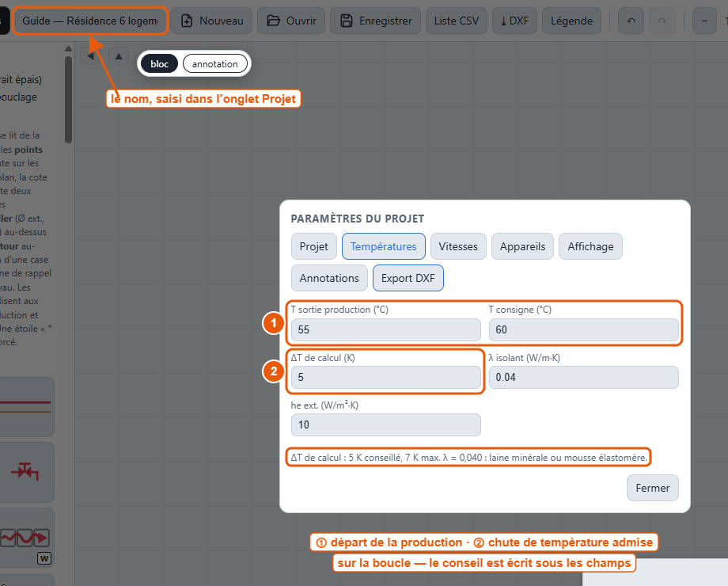Focus the T consigne temperature field
Screen dimensions: 728x586
584,330
